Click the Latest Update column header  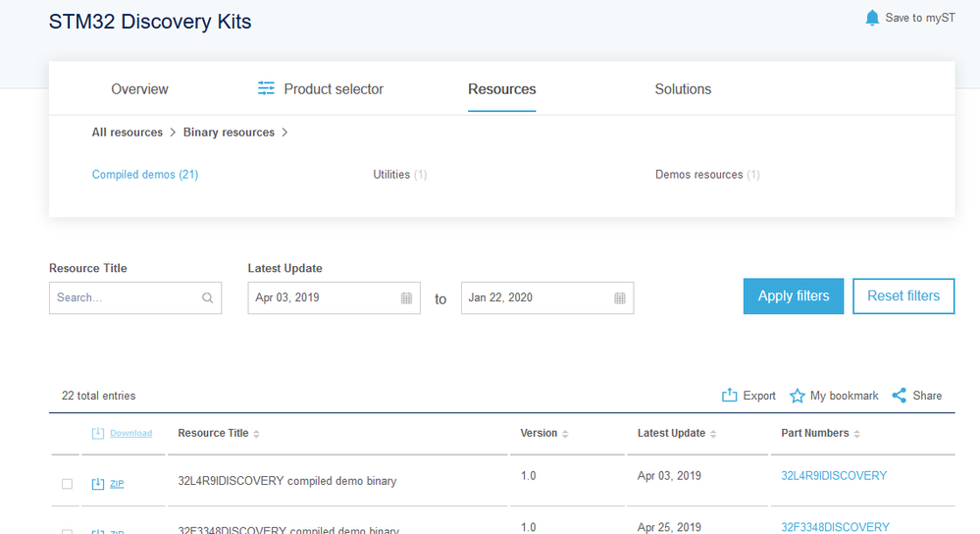(671, 433)
